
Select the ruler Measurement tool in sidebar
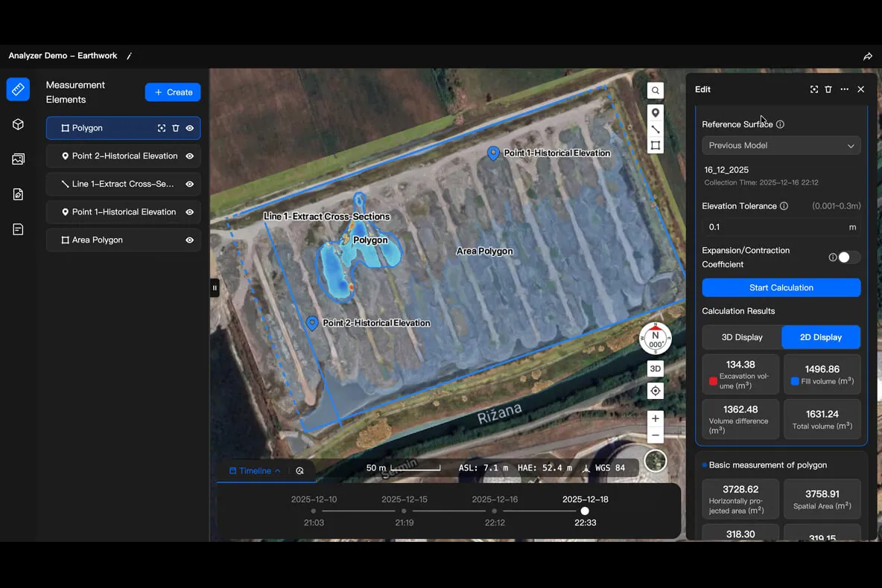[x=18, y=89]
